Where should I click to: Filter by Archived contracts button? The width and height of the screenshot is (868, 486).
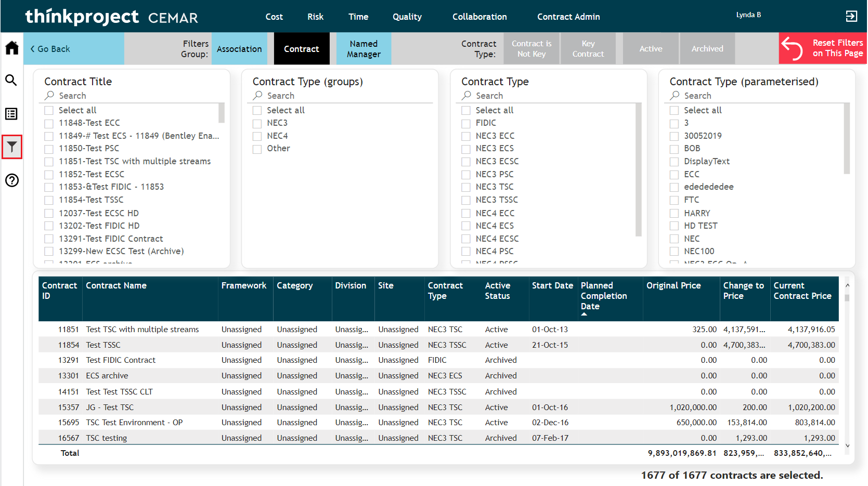point(707,49)
